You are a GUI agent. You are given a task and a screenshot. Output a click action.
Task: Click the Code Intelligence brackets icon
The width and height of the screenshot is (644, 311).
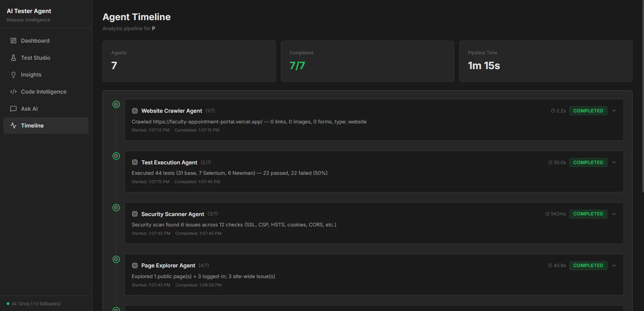tap(13, 92)
